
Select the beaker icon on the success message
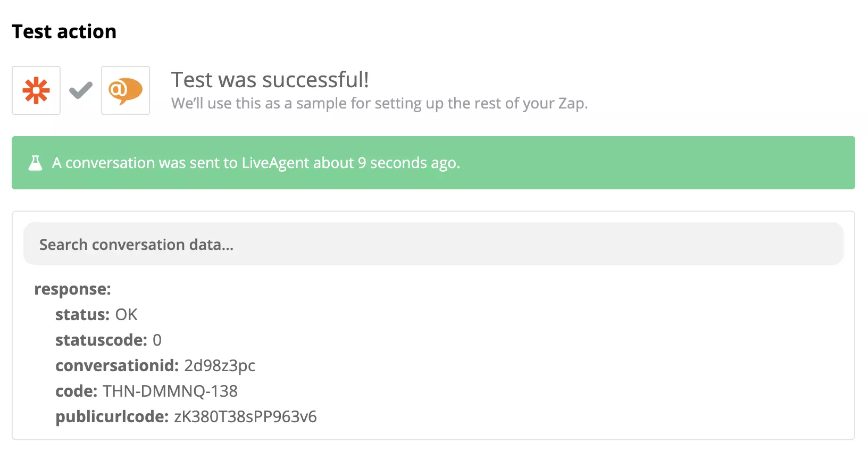pyautogui.click(x=35, y=163)
